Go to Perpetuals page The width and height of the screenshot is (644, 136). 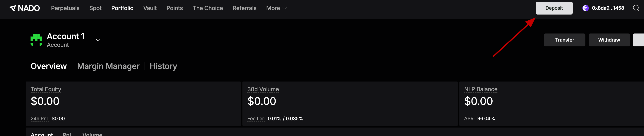tap(65, 8)
